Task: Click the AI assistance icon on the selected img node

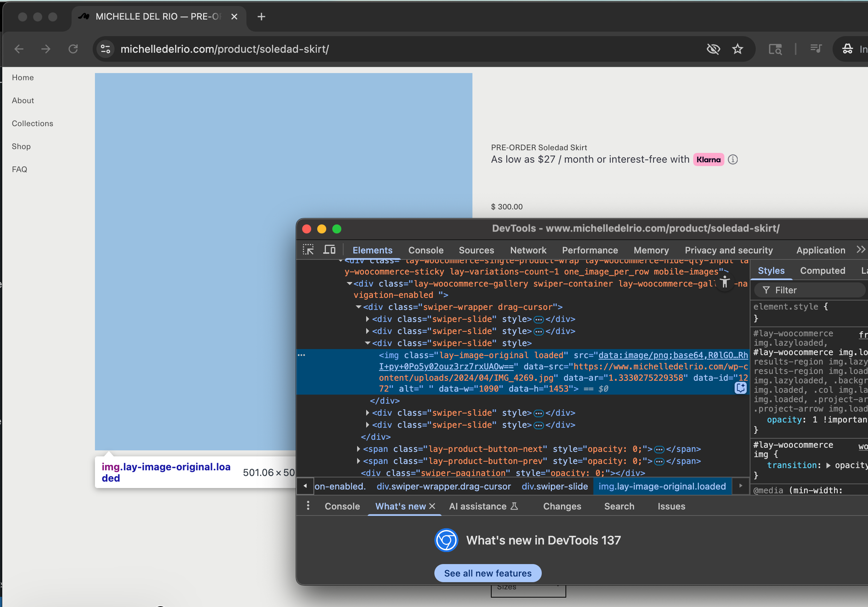Action: click(740, 388)
